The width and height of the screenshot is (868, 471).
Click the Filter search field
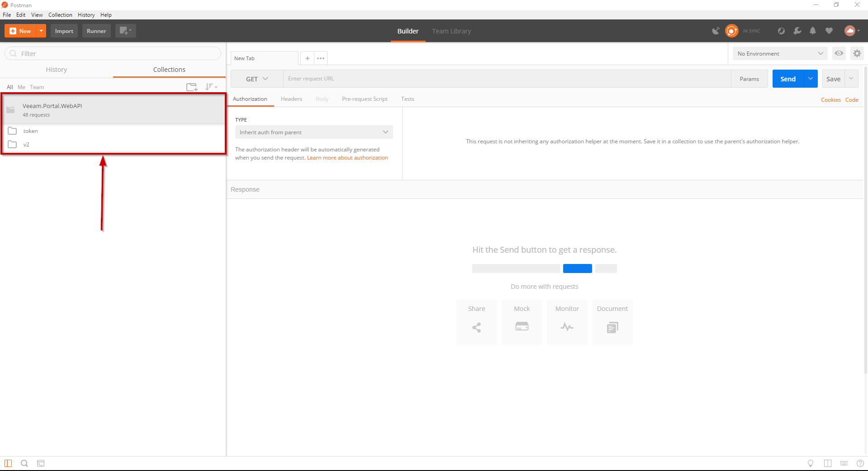coord(113,53)
